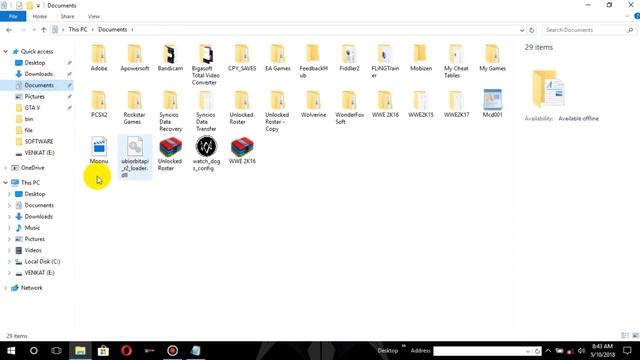Select Syncios Data Transfer folder
The height and width of the screenshot is (360, 640).
click(x=206, y=111)
